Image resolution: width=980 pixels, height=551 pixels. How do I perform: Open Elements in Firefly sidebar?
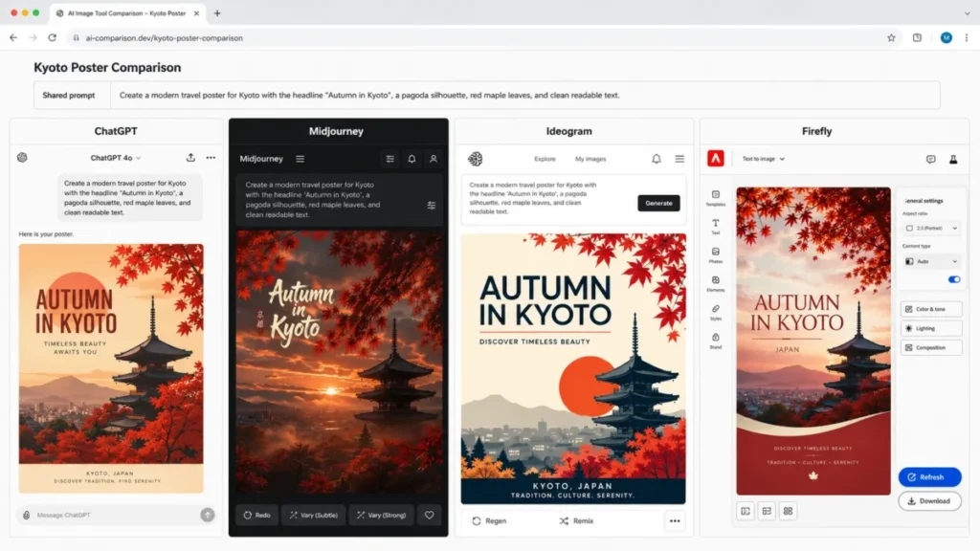click(x=716, y=283)
